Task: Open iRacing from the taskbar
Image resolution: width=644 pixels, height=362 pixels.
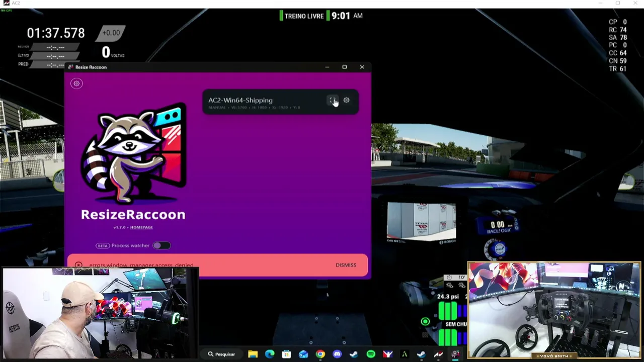Action: (x=388, y=354)
